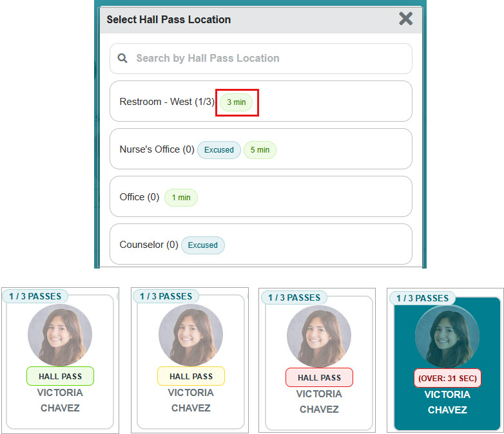Pick the Counselor hall pass location

148,245
